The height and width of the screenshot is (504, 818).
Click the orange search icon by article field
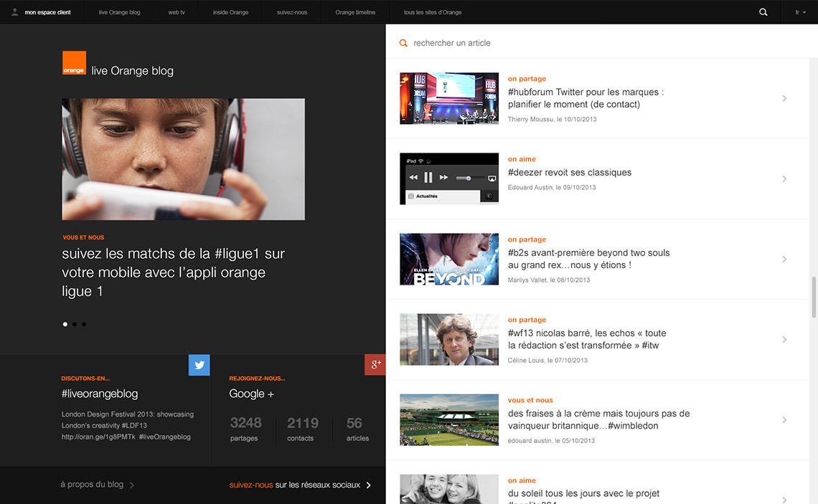[x=403, y=43]
